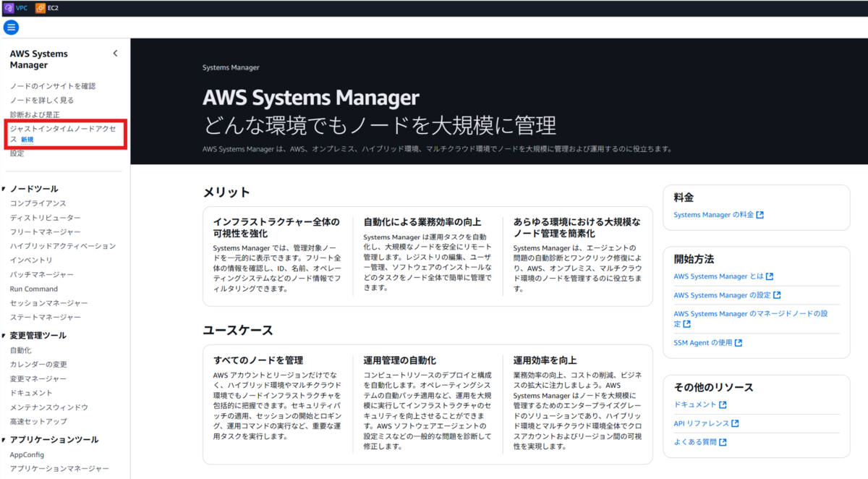This screenshot has width=868, height=479.
Task: Open AWS Systems Manager の設定 link
Action: [723, 295]
